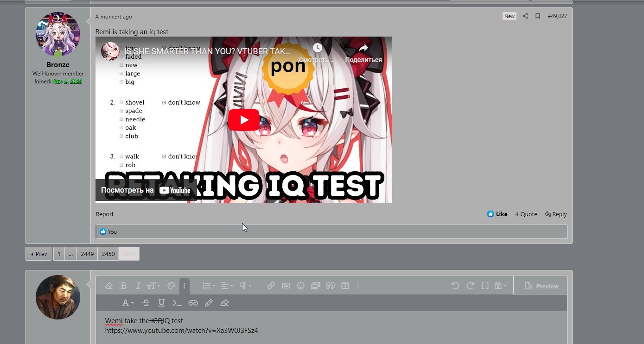The height and width of the screenshot is (344, 644).
Task: Open post number #49,022 link
Action: (x=557, y=16)
